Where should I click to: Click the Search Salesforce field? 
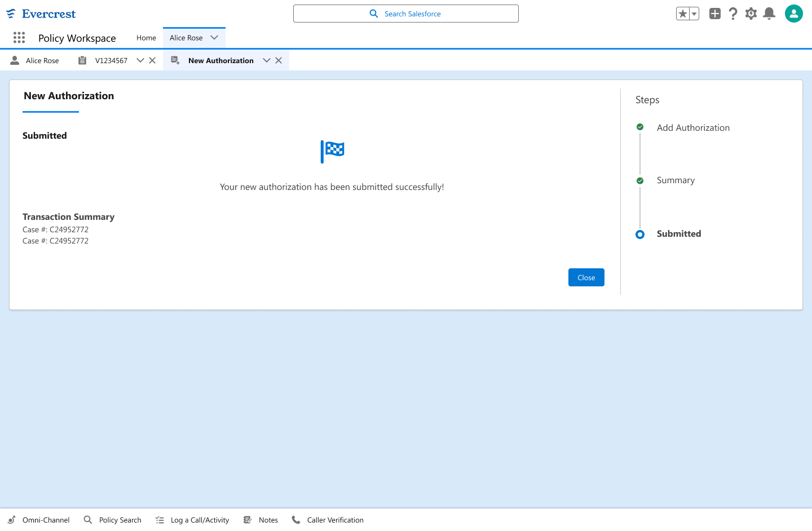click(405, 13)
